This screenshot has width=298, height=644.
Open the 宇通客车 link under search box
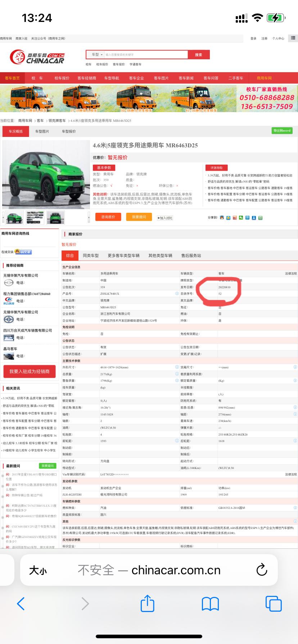click(135, 64)
